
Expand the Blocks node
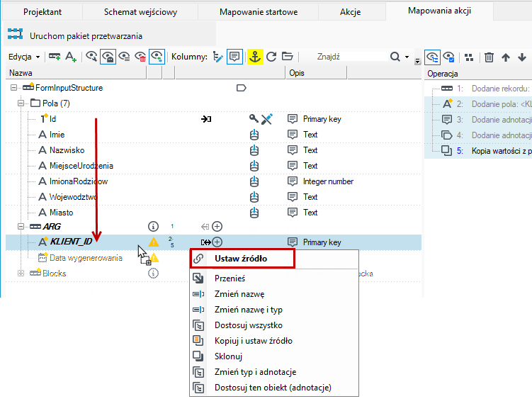point(21,274)
